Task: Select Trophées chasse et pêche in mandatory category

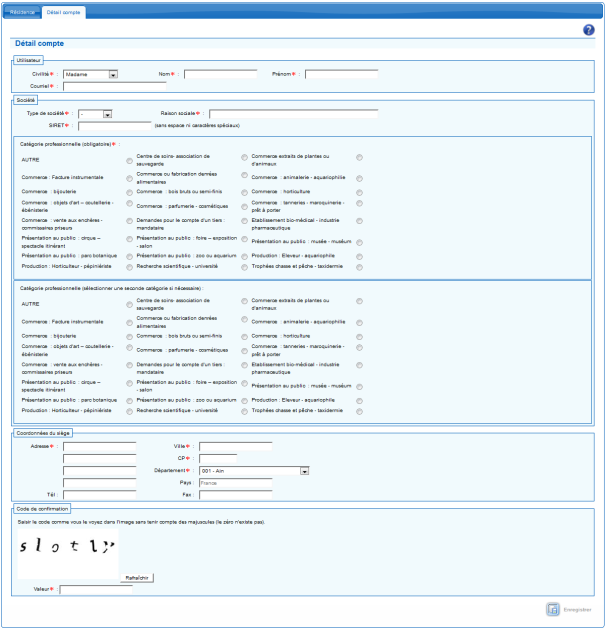Action: (360, 267)
